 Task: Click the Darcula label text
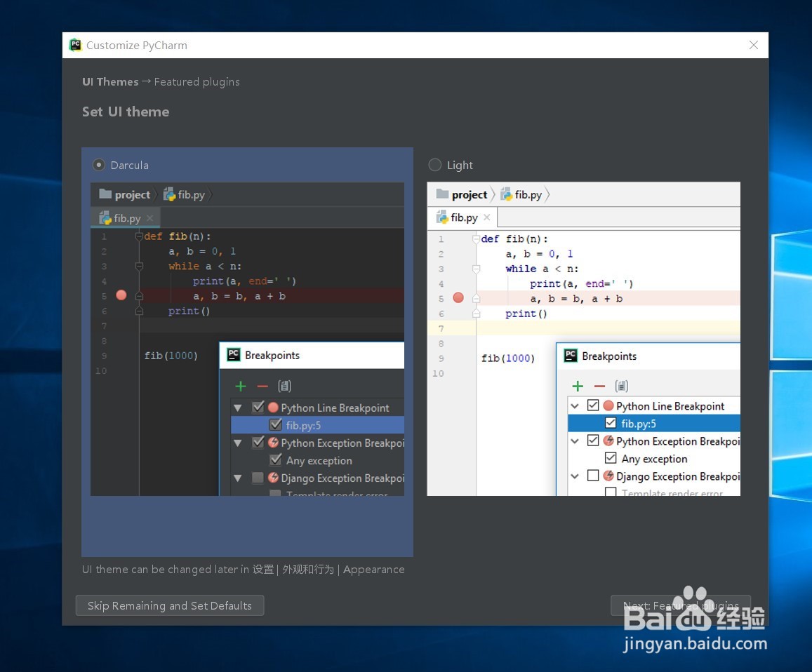coord(129,165)
